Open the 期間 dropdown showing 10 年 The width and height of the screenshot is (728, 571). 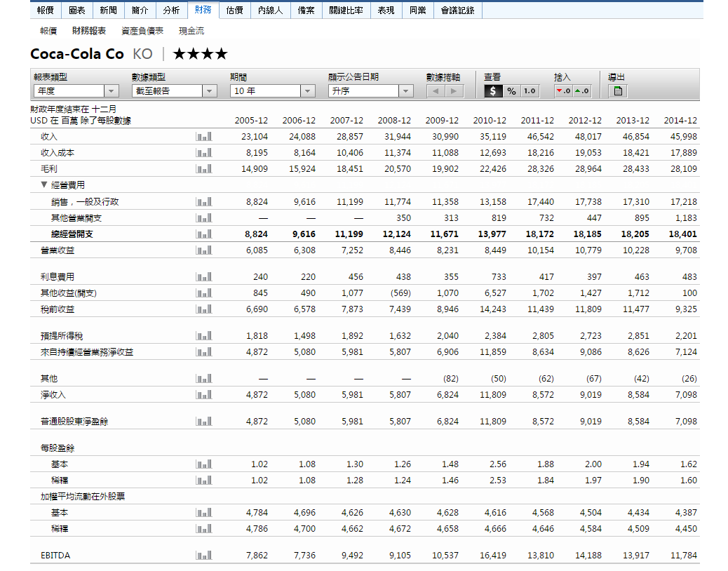click(x=273, y=91)
